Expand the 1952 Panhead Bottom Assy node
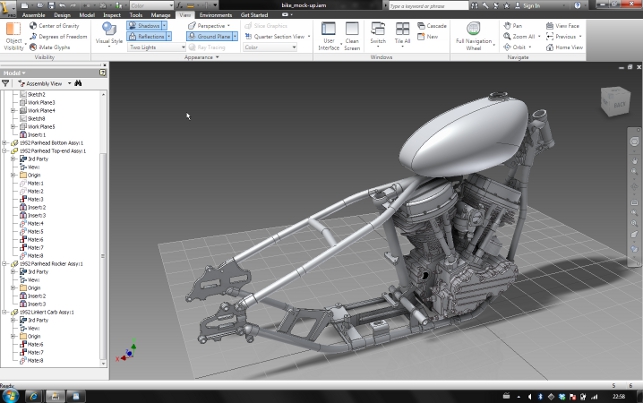Viewport: 643px width, 403px height. [5, 142]
